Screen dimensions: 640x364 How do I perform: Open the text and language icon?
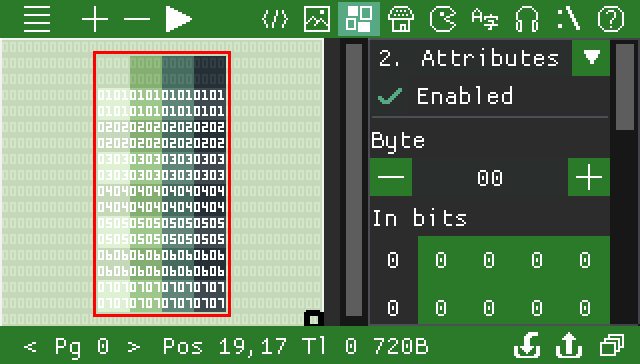485,19
